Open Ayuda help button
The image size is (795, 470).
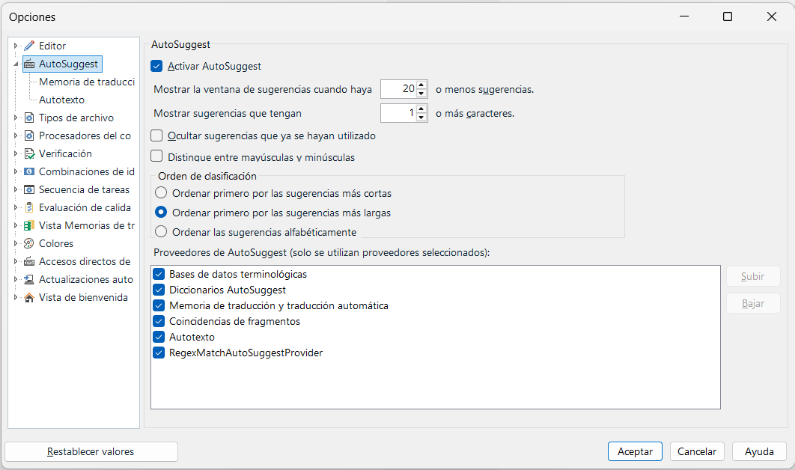[x=759, y=451]
